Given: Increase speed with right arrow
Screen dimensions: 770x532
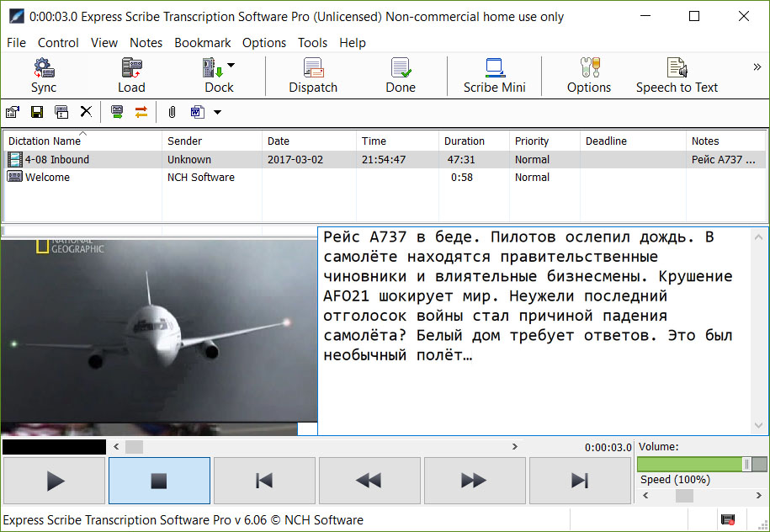Looking at the screenshot, I should 759,496.
